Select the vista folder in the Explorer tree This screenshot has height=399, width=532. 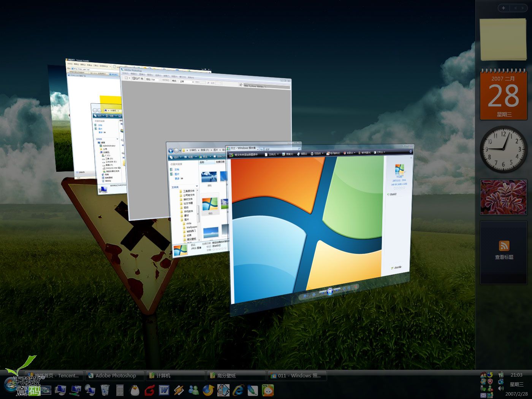click(187, 223)
